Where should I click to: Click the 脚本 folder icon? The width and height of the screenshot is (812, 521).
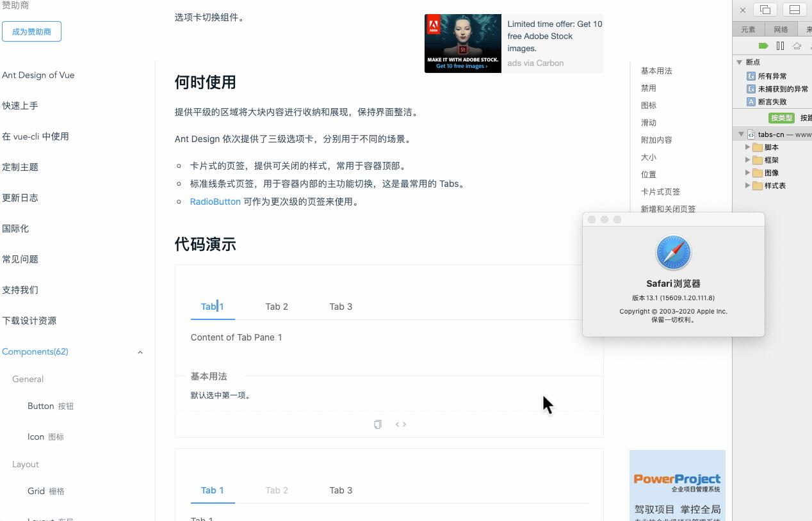758,147
